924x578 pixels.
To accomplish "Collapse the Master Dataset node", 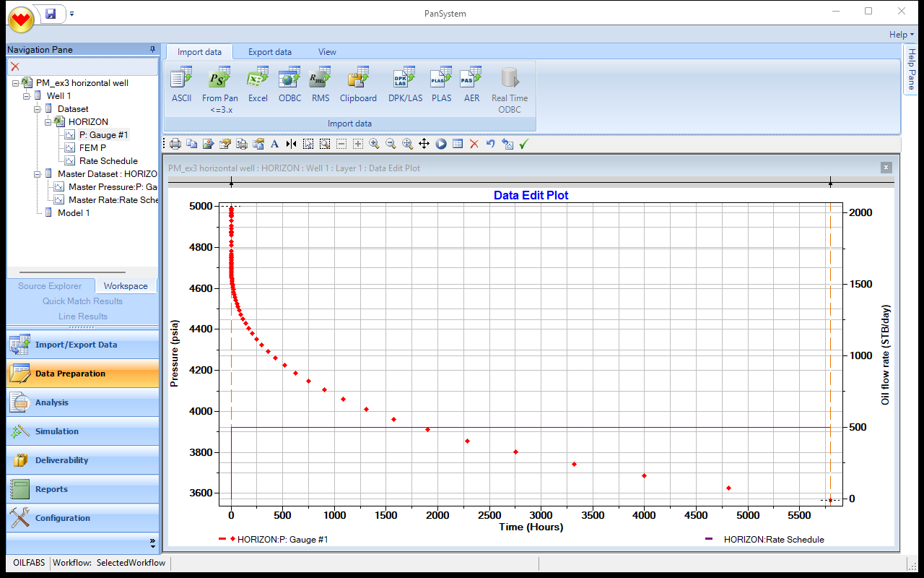I will [38, 173].
